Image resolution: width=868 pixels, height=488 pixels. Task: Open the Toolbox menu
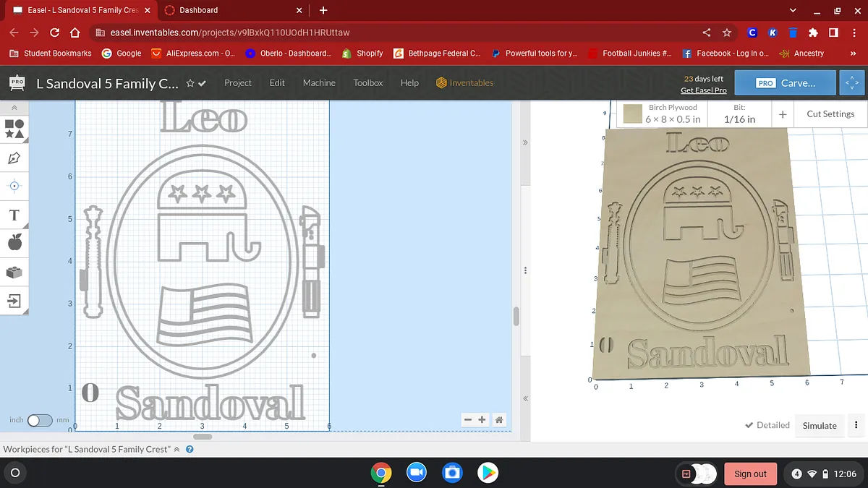367,82
